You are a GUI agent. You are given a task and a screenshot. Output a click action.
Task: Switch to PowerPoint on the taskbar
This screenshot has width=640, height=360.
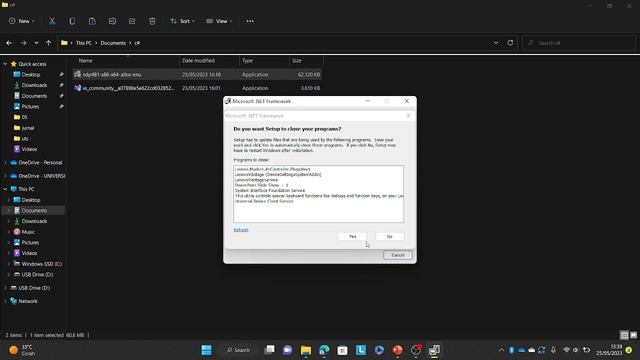tap(398, 350)
